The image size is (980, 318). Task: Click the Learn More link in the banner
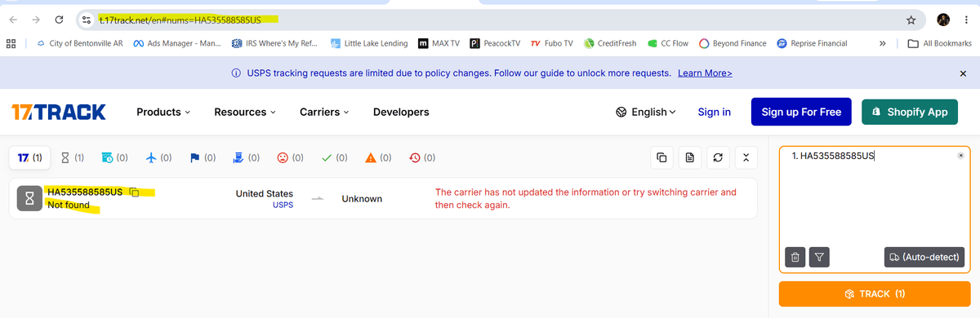705,73
